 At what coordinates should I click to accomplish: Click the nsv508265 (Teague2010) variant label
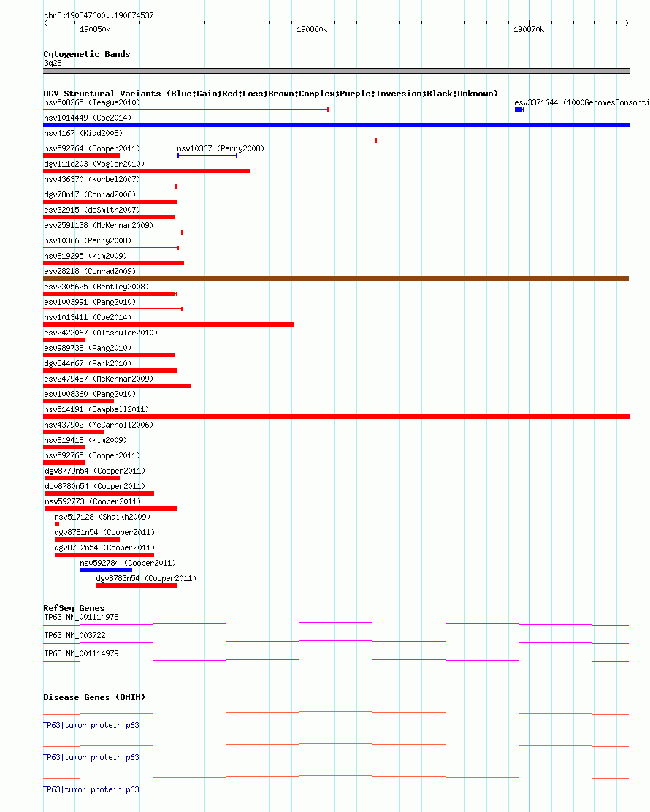click(x=92, y=102)
